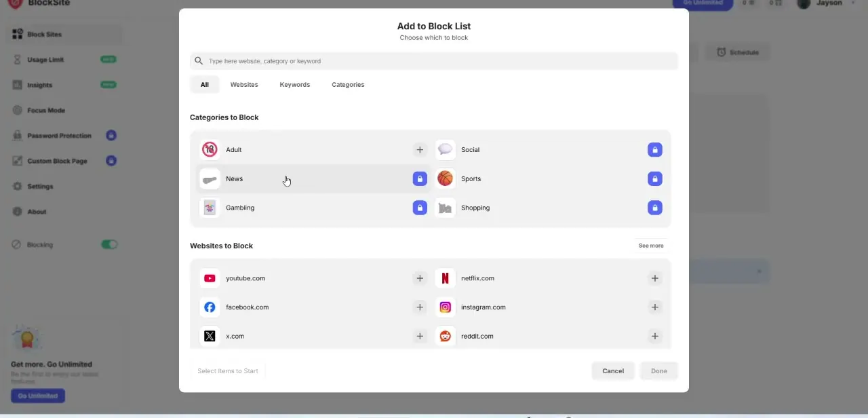Click the x.com label

click(235, 336)
